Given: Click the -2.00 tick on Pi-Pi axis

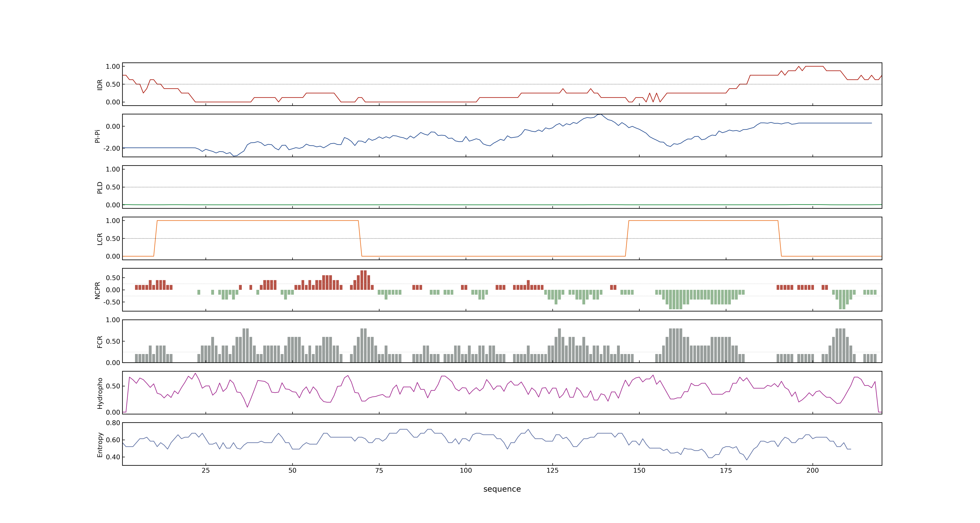Looking at the screenshot, I should tap(111, 148).
